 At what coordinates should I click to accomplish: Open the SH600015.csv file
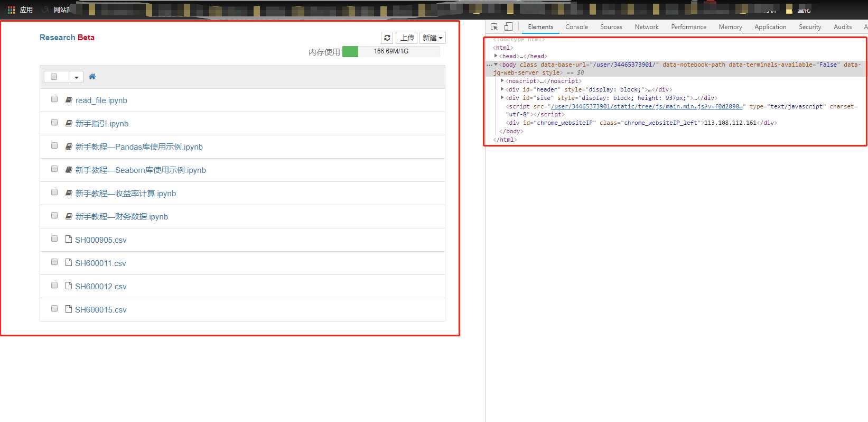click(100, 310)
